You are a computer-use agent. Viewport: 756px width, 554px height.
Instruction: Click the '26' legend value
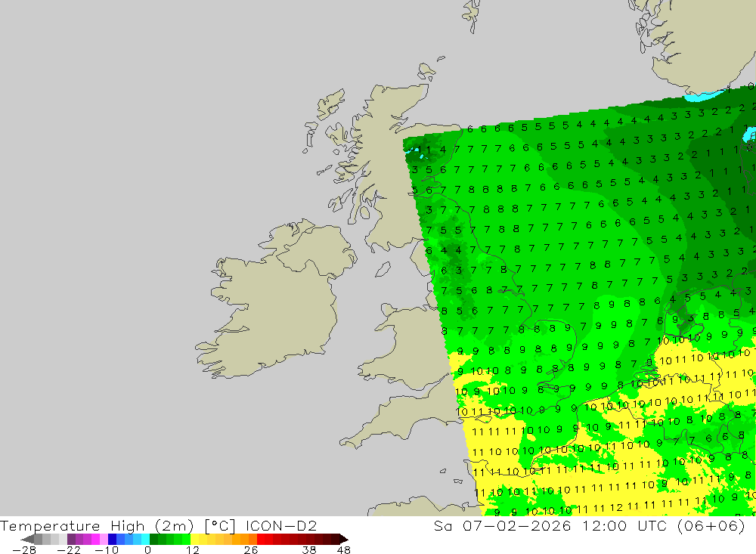coord(251,550)
